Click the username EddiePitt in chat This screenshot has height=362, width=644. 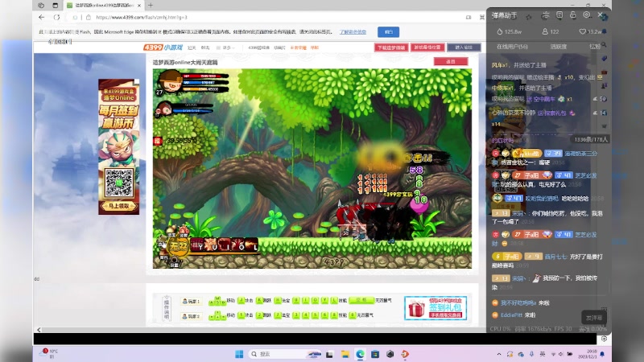[x=511, y=315]
